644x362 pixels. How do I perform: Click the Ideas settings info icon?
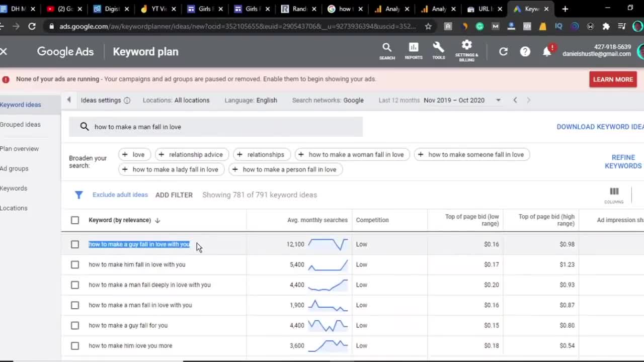coord(127,100)
